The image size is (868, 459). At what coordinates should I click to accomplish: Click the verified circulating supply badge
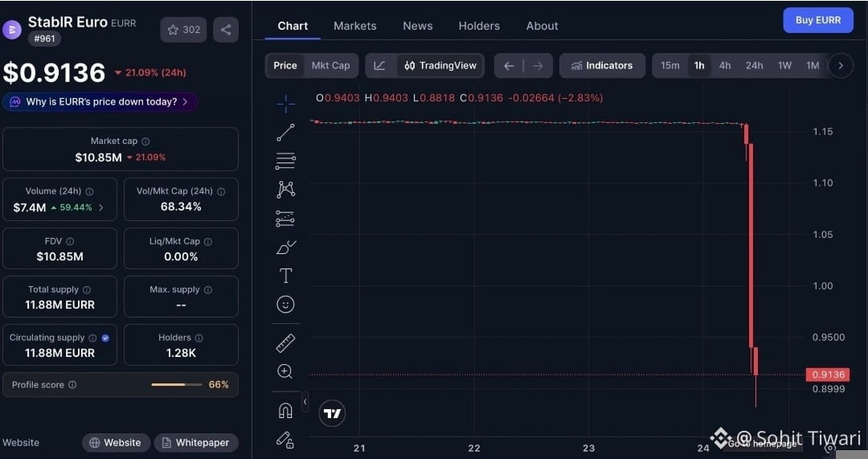(x=105, y=338)
